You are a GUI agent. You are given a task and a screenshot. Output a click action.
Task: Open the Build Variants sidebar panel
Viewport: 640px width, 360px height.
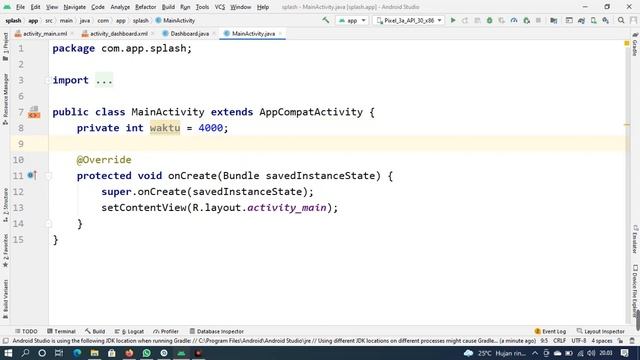pos(5,299)
